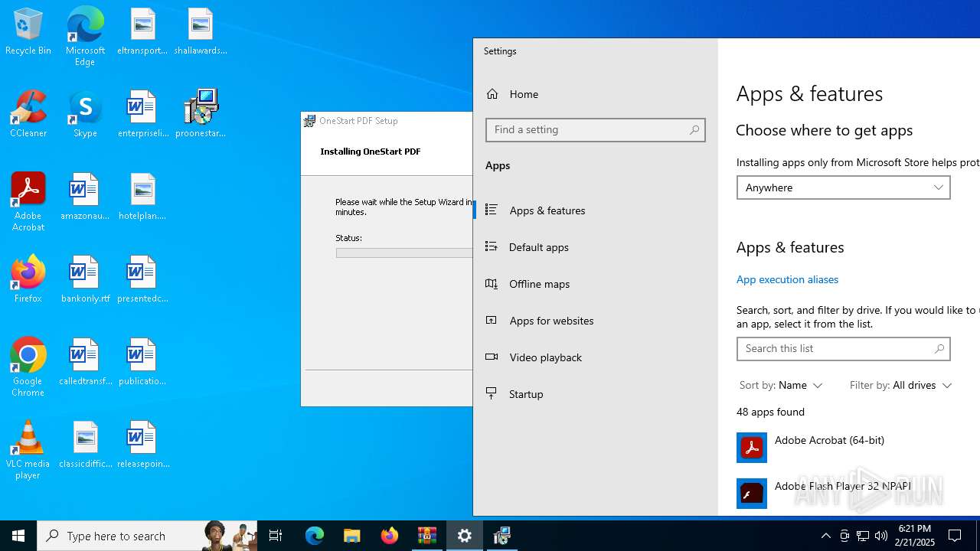Open the Anywhere app source dropdown

[x=844, y=187]
